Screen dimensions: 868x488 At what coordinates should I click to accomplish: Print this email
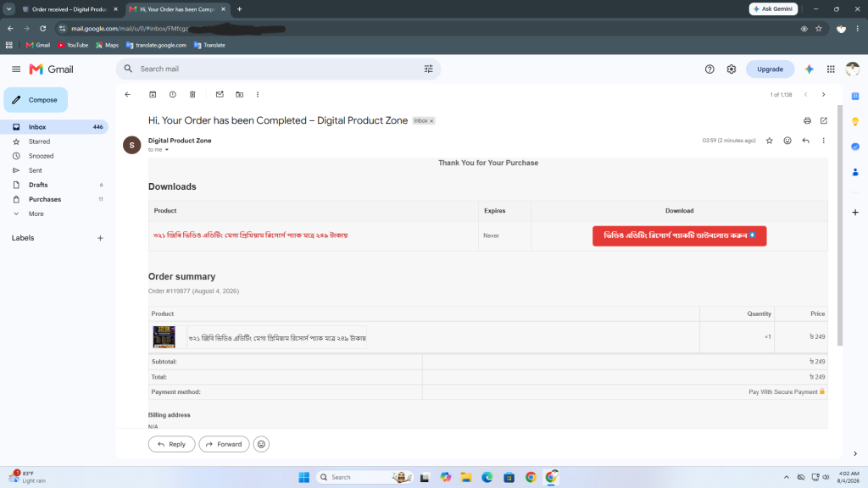click(x=807, y=120)
